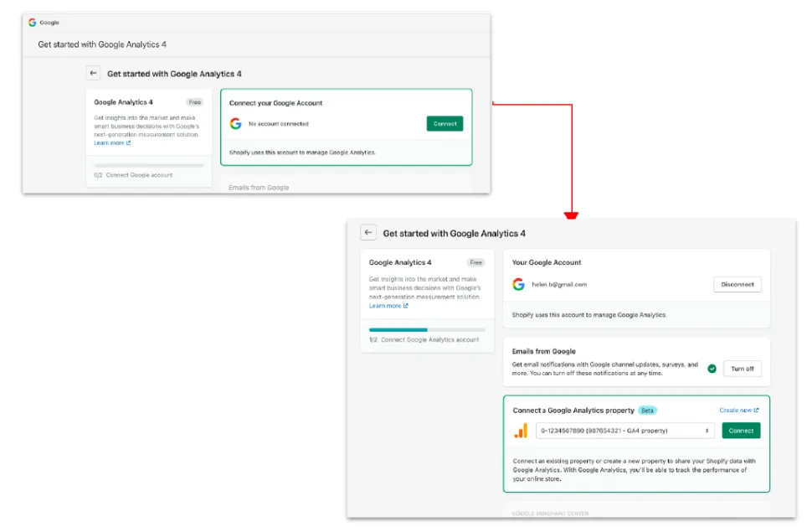Click the green checkmark in Emails from Google
812x532 pixels.
(712, 369)
